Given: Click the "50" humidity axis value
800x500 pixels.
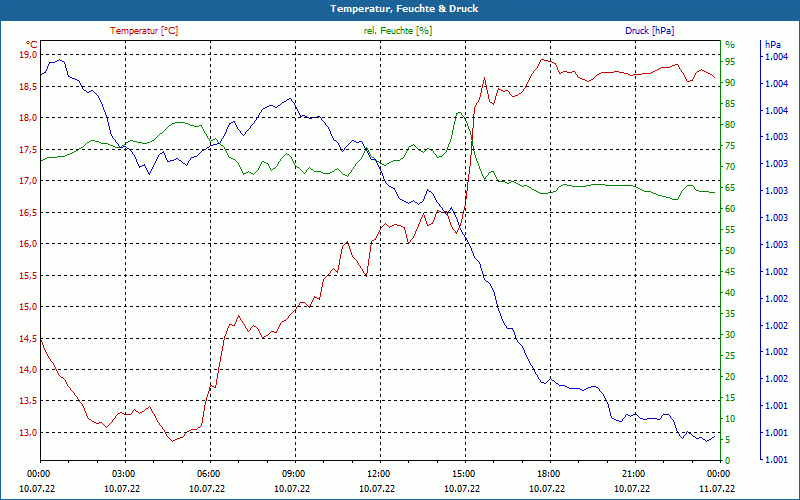Looking at the screenshot, I should [x=730, y=251].
